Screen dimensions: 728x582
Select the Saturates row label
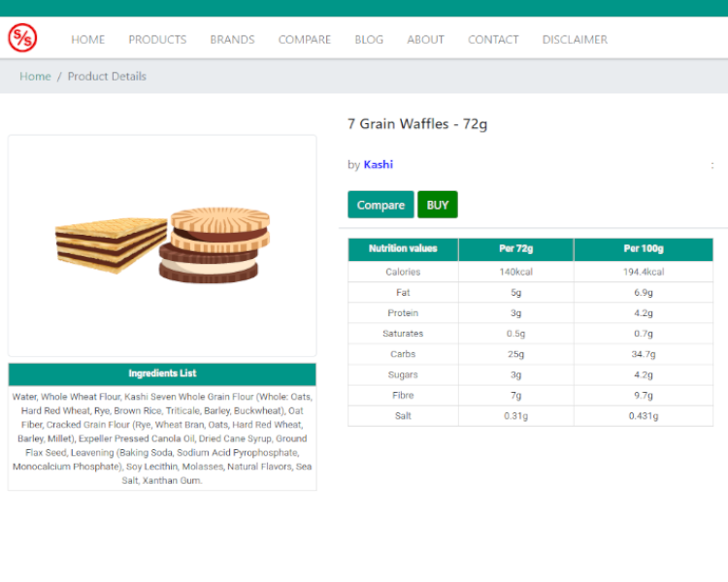403,334
